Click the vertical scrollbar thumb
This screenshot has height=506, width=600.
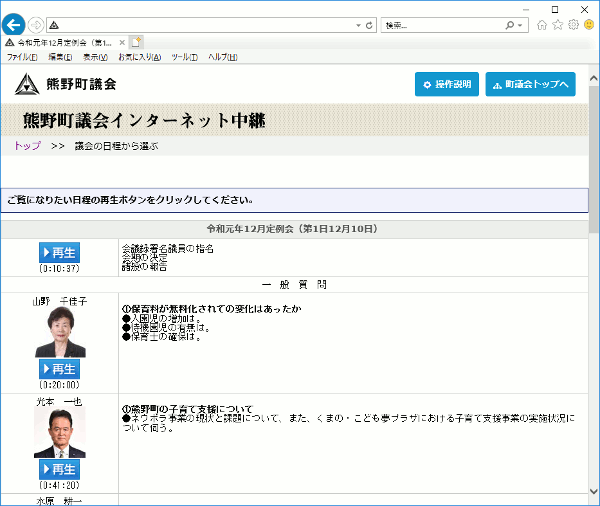[593, 159]
